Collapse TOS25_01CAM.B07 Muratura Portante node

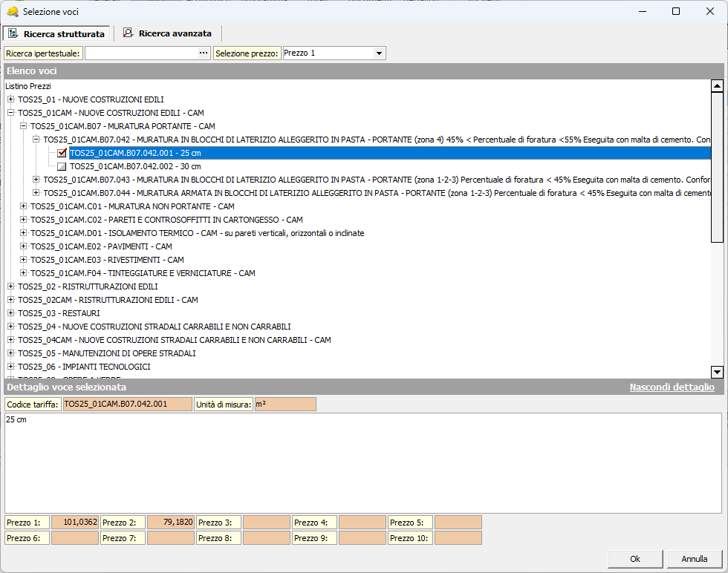[24, 126]
